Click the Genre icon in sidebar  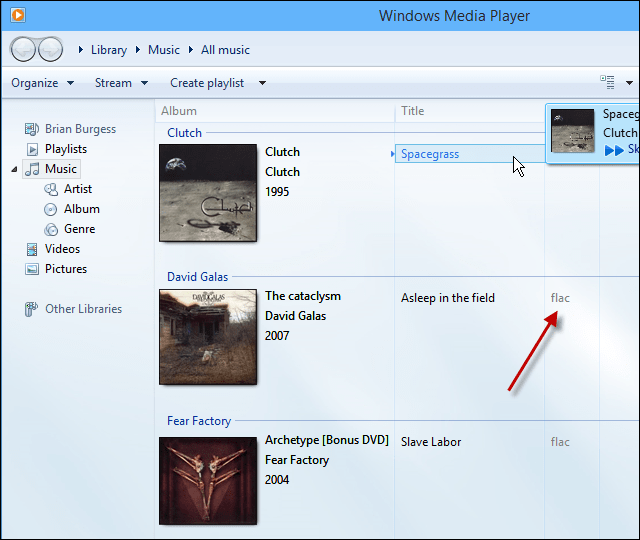tap(51, 229)
